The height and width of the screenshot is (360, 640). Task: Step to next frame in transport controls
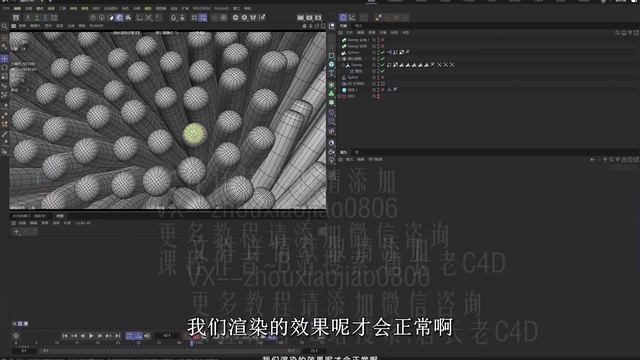pos(100,336)
